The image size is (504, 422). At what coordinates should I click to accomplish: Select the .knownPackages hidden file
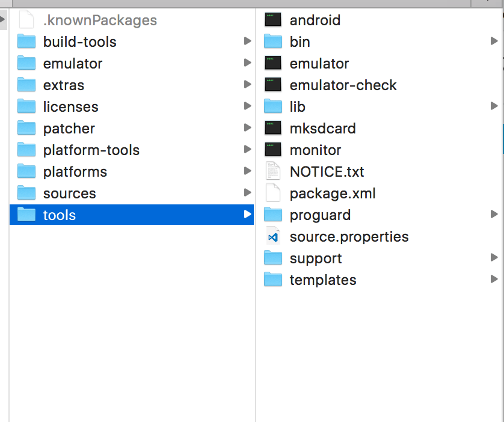(x=100, y=20)
